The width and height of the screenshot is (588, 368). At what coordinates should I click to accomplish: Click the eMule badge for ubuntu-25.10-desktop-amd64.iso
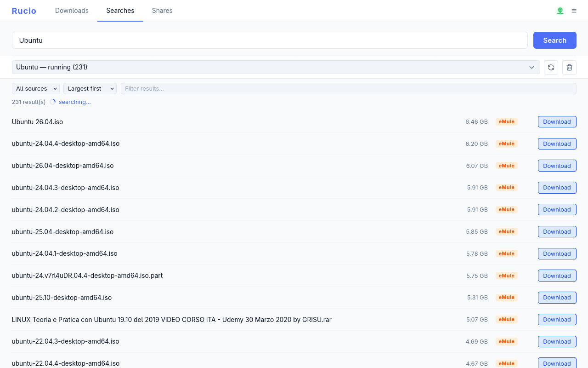tap(507, 298)
